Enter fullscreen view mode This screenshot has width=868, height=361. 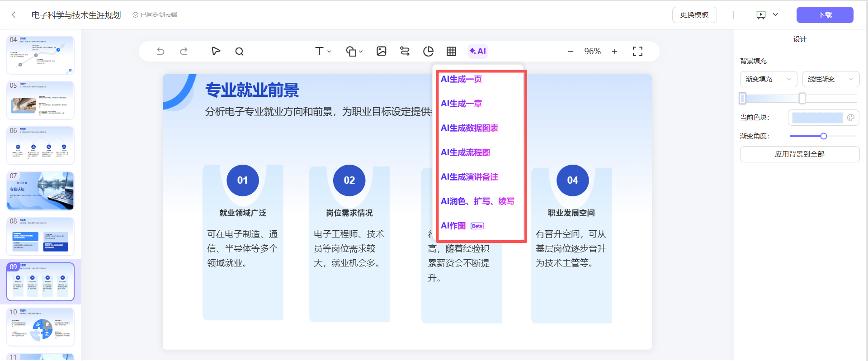(637, 51)
